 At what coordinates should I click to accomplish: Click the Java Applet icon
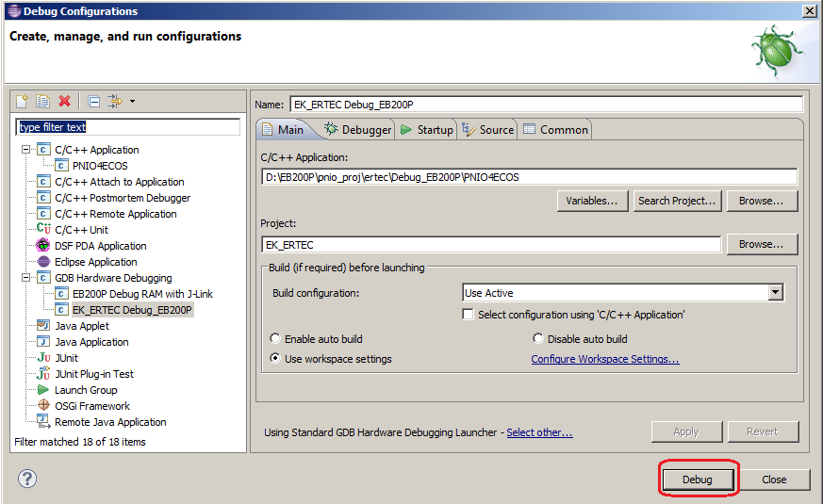[x=43, y=325]
